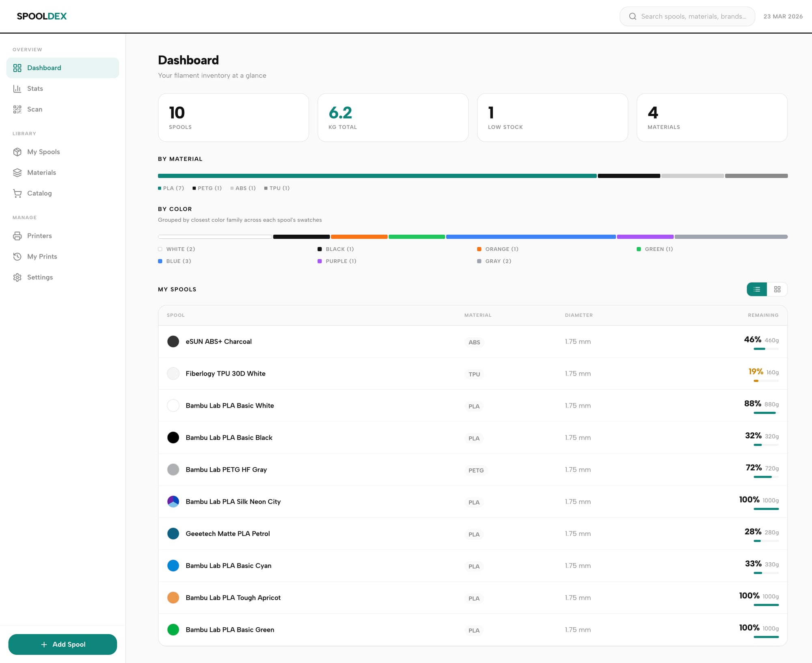Open Scan via its QR code icon
The width and height of the screenshot is (812, 663).
17,109
